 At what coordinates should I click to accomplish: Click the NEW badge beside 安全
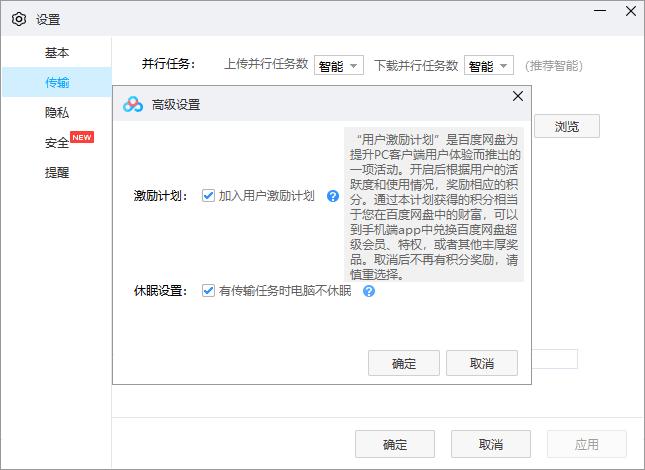[x=82, y=137]
